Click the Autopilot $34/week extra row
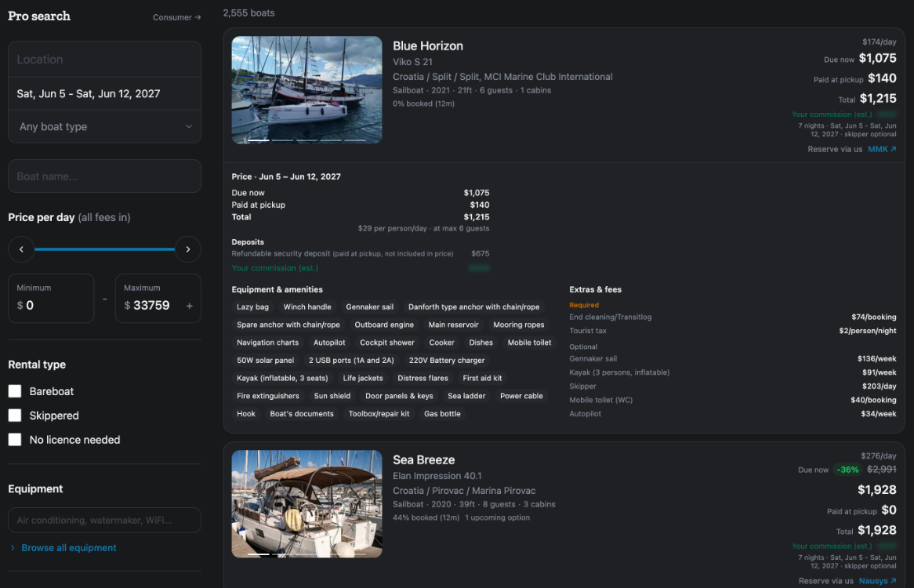 733,414
